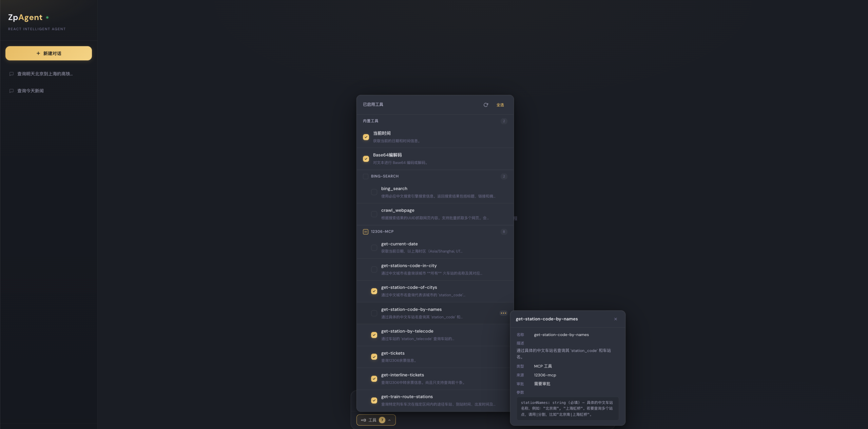Click the 12306-MCP count badge 8
The width and height of the screenshot is (868, 429).
click(504, 232)
